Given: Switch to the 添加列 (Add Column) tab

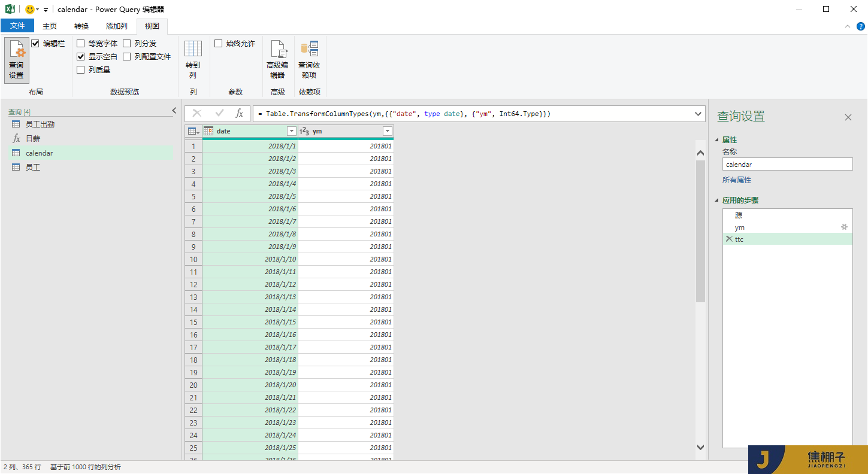Looking at the screenshot, I should click(x=117, y=26).
